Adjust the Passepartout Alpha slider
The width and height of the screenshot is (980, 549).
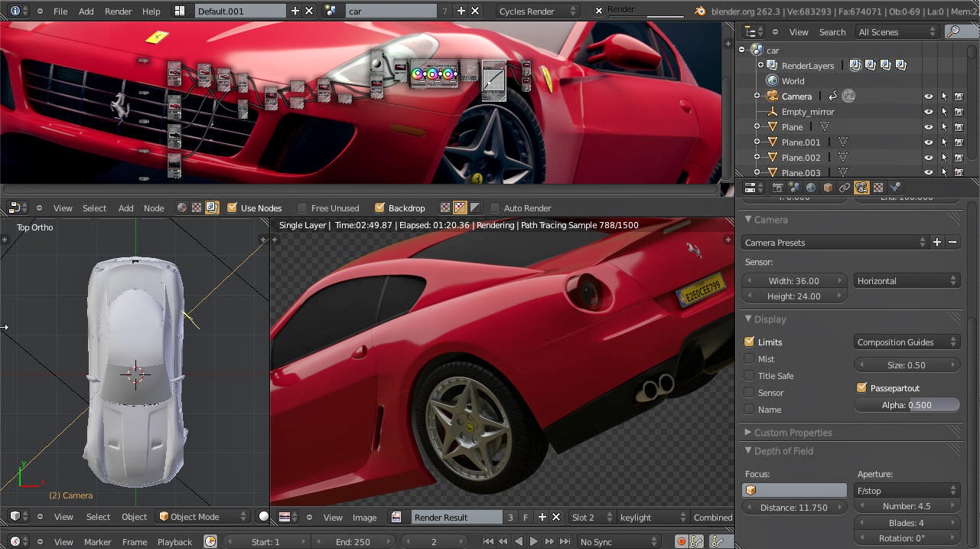coord(907,404)
